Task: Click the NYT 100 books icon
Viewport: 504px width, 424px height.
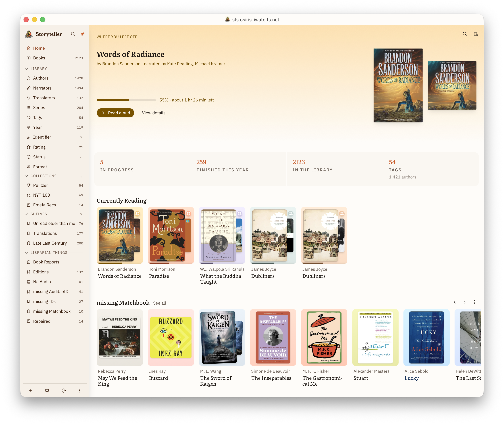Action: (x=29, y=195)
